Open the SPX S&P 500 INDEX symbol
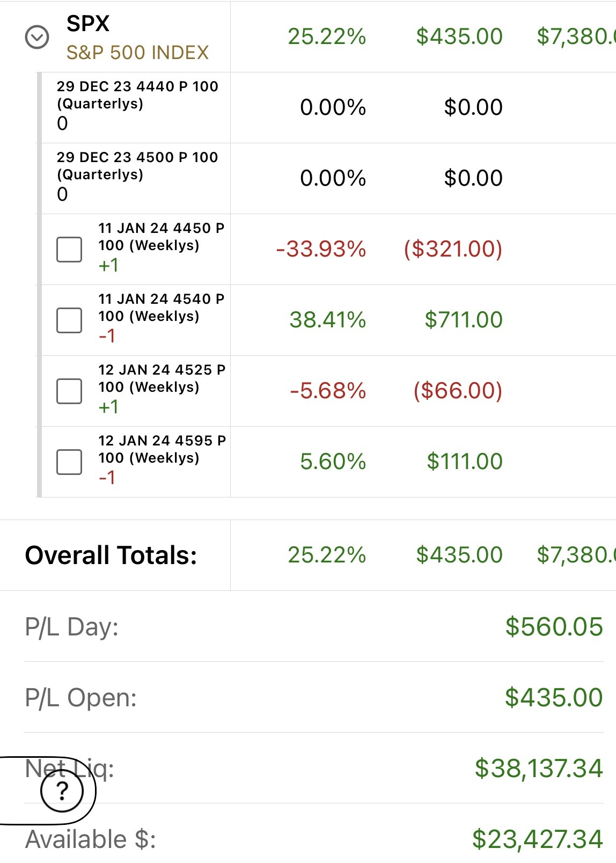The width and height of the screenshot is (616, 863). click(137, 38)
